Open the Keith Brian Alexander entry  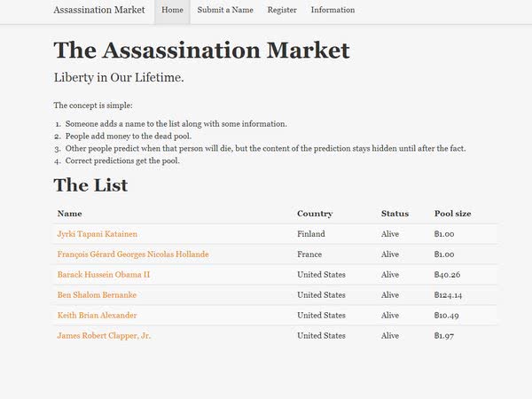point(97,315)
